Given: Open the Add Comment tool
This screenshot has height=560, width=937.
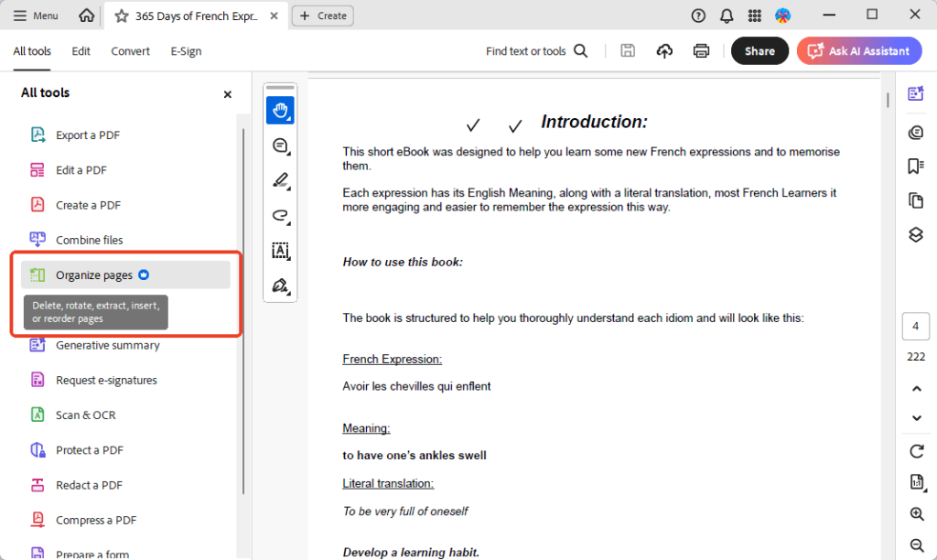Looking at the screenshot, I should (280, 145).
